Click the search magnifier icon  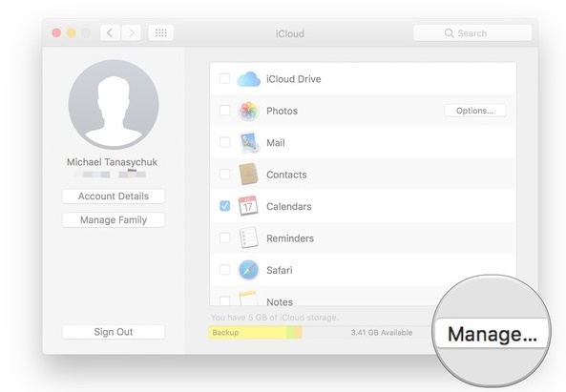[449, 33]
